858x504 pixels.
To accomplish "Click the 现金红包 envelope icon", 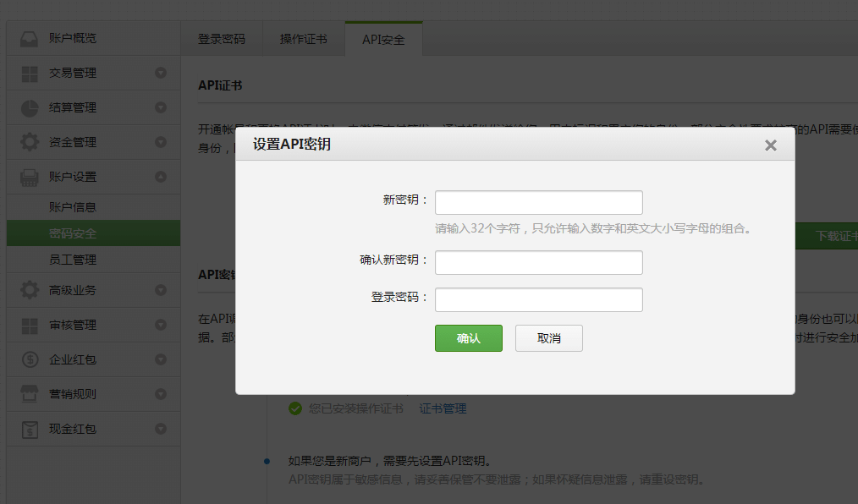I will (x=30, y=429).
